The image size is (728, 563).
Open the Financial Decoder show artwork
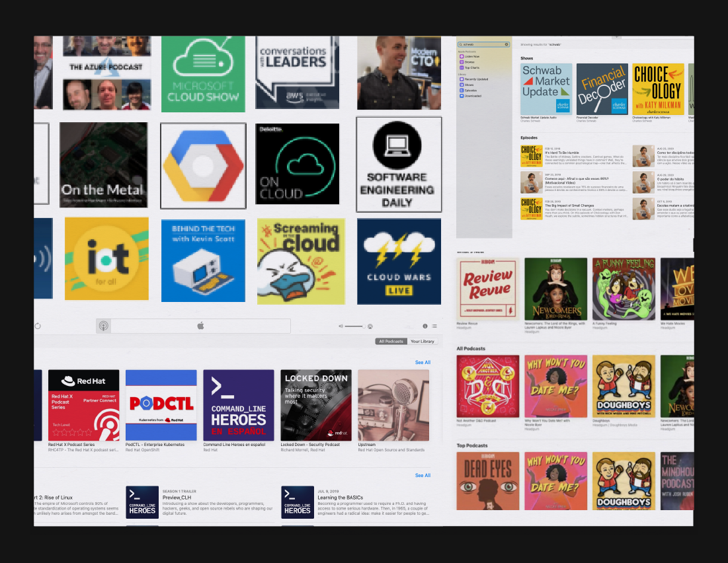pyautogui.click(x=602, y=89)
